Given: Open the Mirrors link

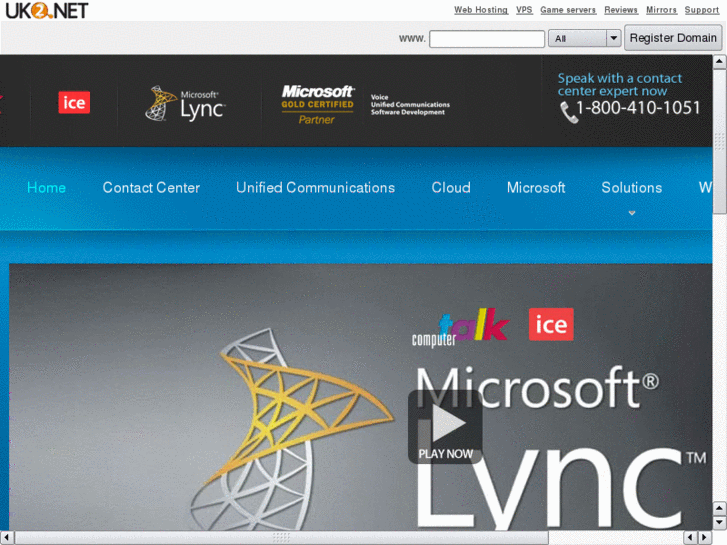Looking at the screenshot, I should [662, 10].
